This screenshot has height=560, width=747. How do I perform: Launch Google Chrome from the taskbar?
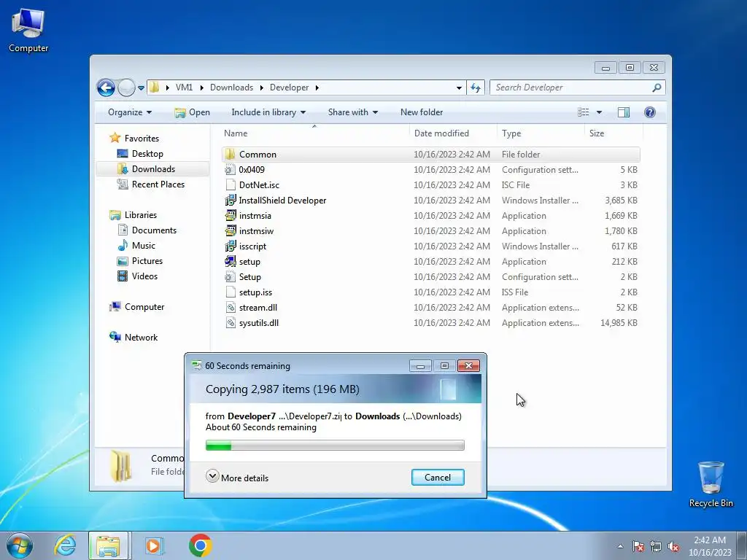(x=200, y=545)
